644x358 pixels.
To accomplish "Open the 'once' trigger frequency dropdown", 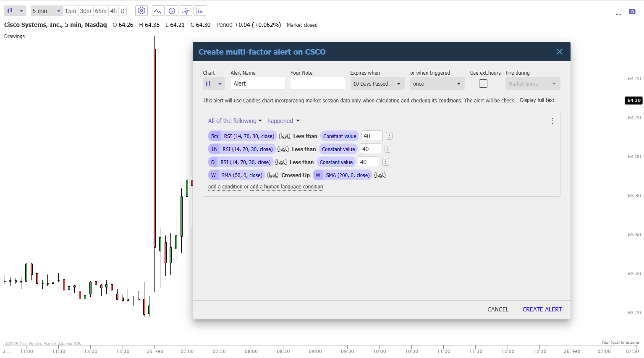I will click(437, 84).
